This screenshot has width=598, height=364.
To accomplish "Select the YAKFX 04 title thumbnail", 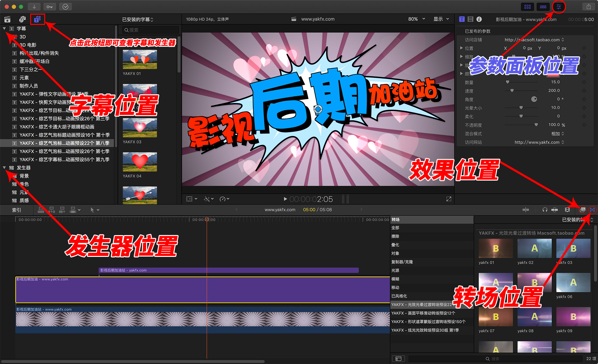I will point(140,162).
